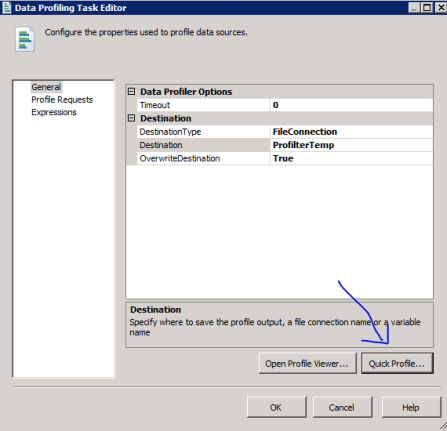This screenshot has height=431, width=447.
Task: Collapse the Destination section
Action: pyautogui.click(x=132, y=118)
